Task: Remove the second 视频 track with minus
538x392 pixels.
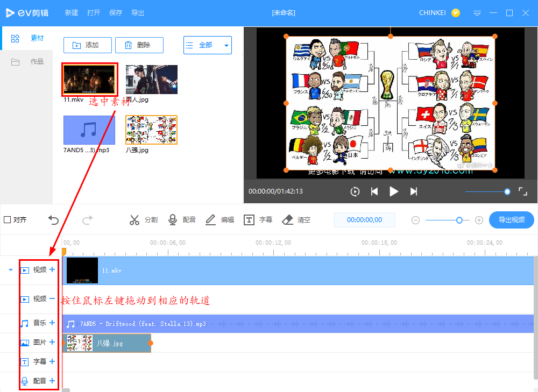Action: pos(52,299)
